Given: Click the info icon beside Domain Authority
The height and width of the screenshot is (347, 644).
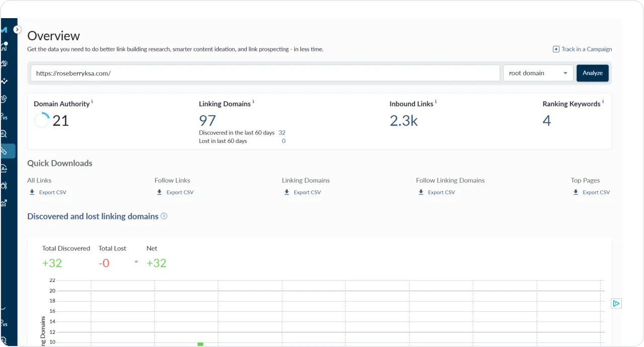Looking at the screenshot, I should click(x=92, y=102).
